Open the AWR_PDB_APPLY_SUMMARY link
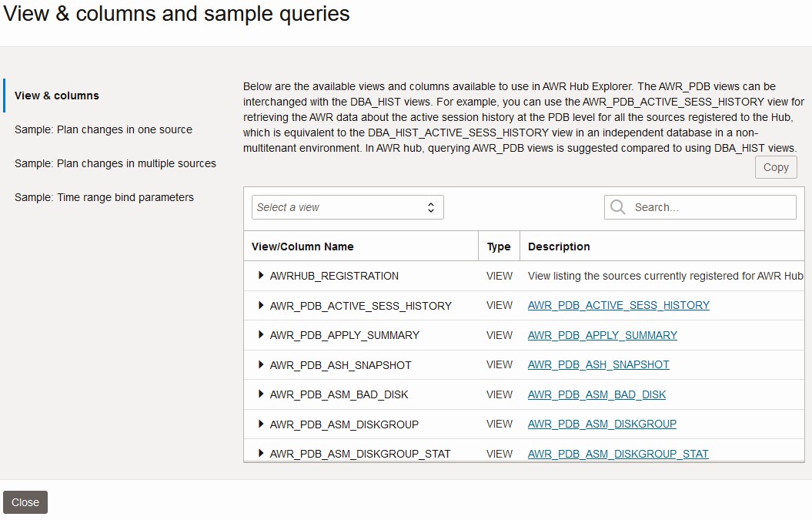Image resolution: width=812 pixels, height=520 pixels. point(602,335)
